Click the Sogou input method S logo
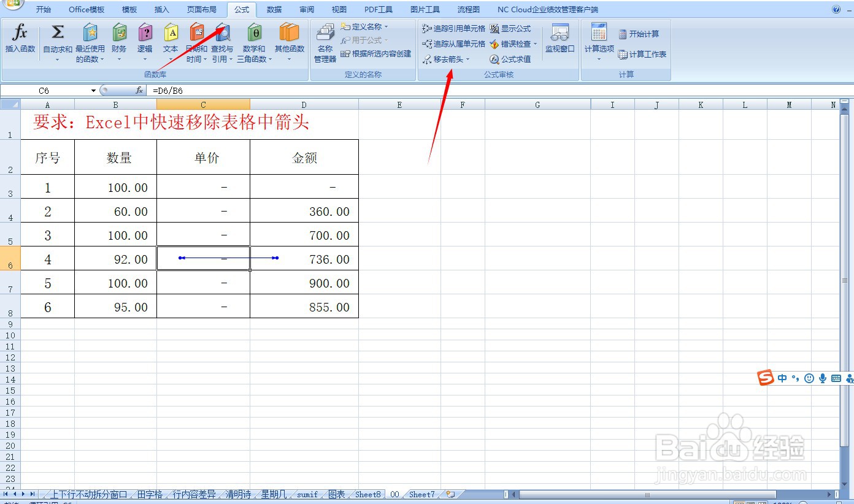Image resolution: width=854 pixels, height=504 pixels. 766,378
